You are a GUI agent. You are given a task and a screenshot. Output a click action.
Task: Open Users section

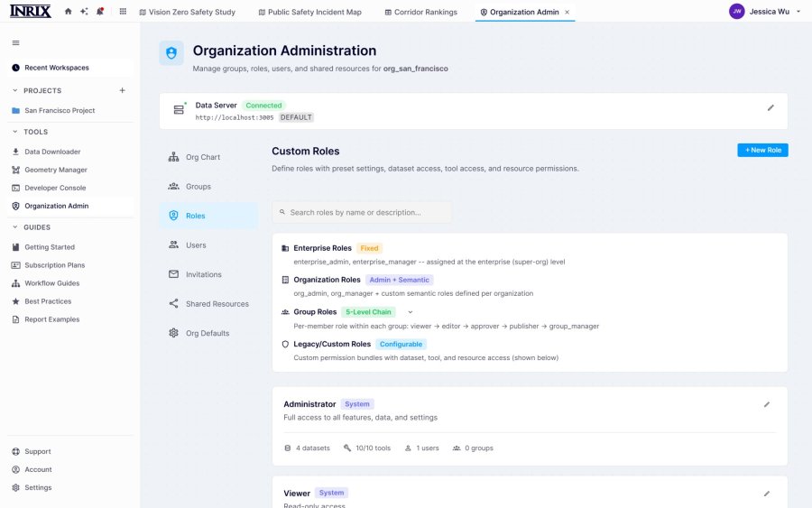[208, 245]
